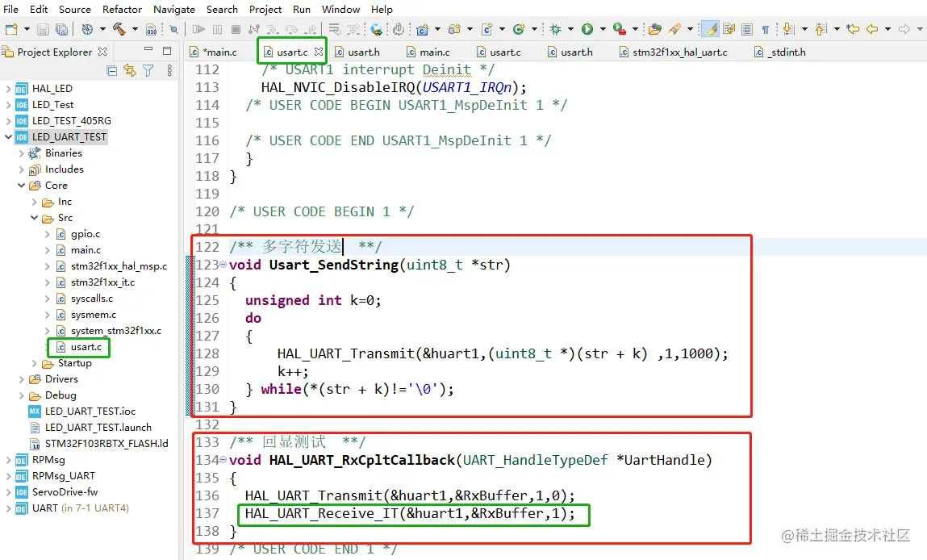The image size is (927, 560).
Task: Select LED_UART_TEST.ioc file
Action: pyautogui.click(x=83, y=411)
